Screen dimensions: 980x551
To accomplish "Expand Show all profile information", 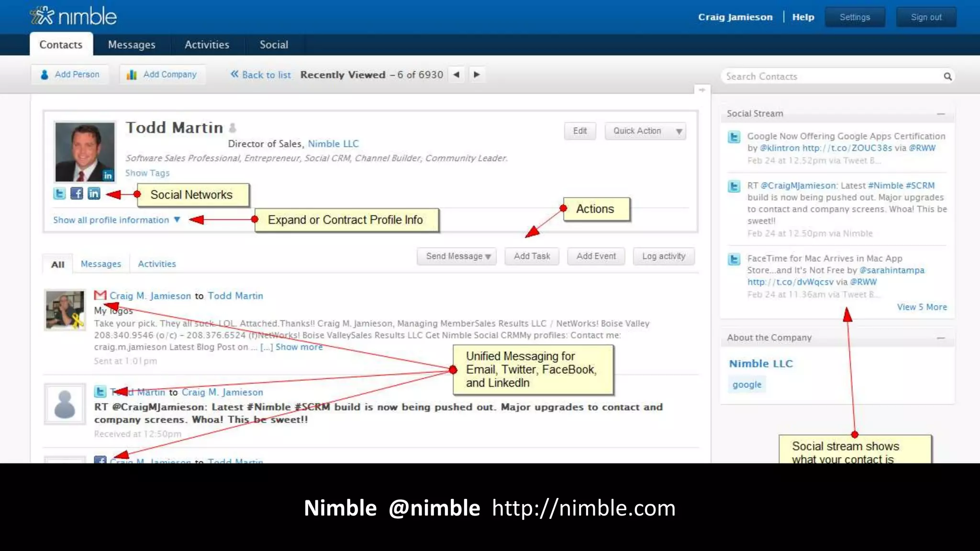I will coord(116,220).
